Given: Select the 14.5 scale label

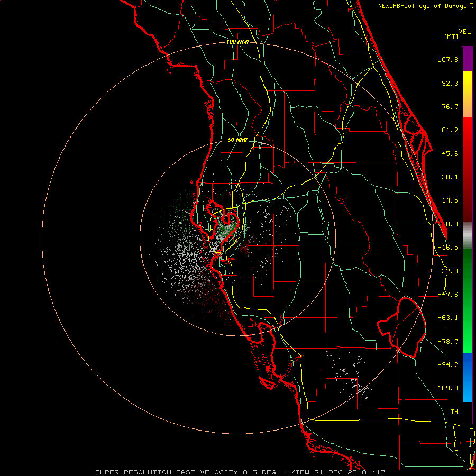Looking at the screenshot, I should (x=450, y=200).
